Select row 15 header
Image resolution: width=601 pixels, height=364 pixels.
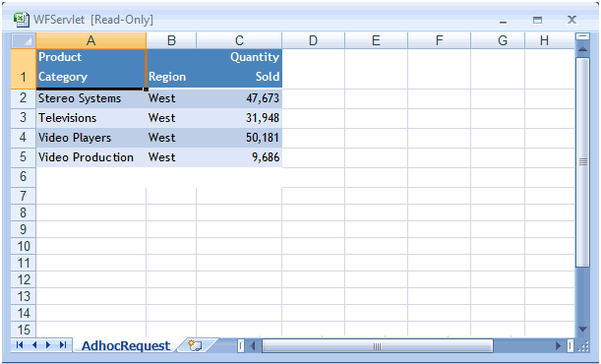coord(24,330)
